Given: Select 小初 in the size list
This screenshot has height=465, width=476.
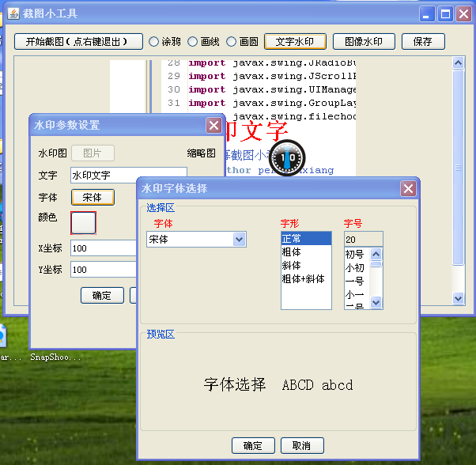Looking at the screenshot, I should point(357,267).
